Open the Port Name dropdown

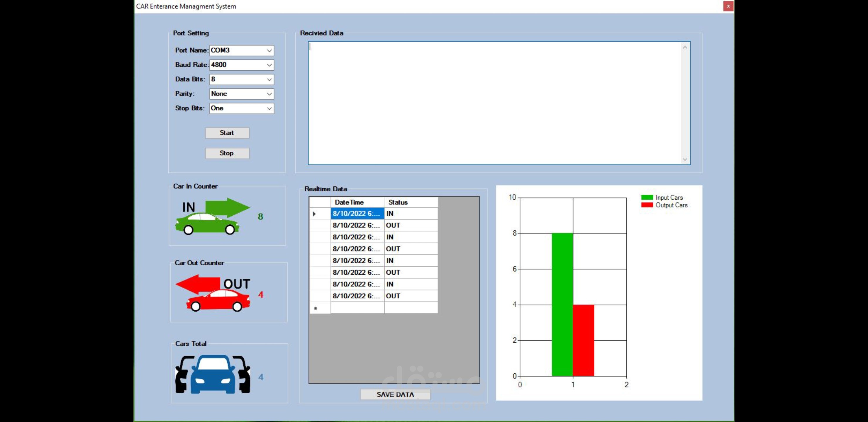tap(242, 50)
